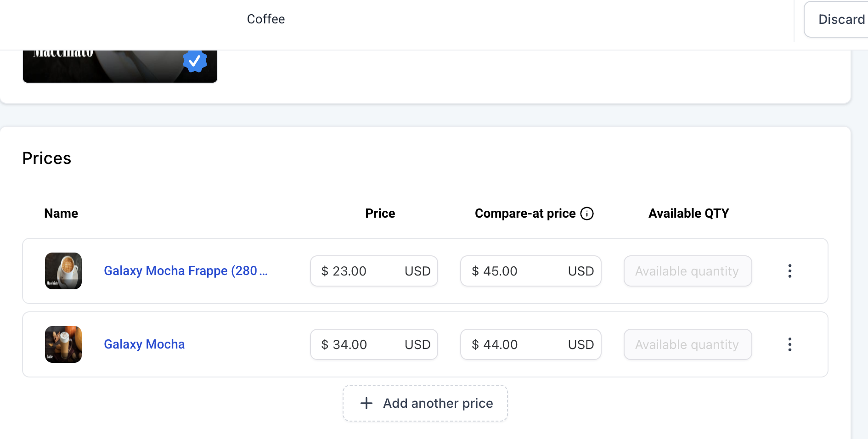Edit the $44.00 compare-at price field
Viewport: 868px width, 439px height.
[x=514, y=344]
